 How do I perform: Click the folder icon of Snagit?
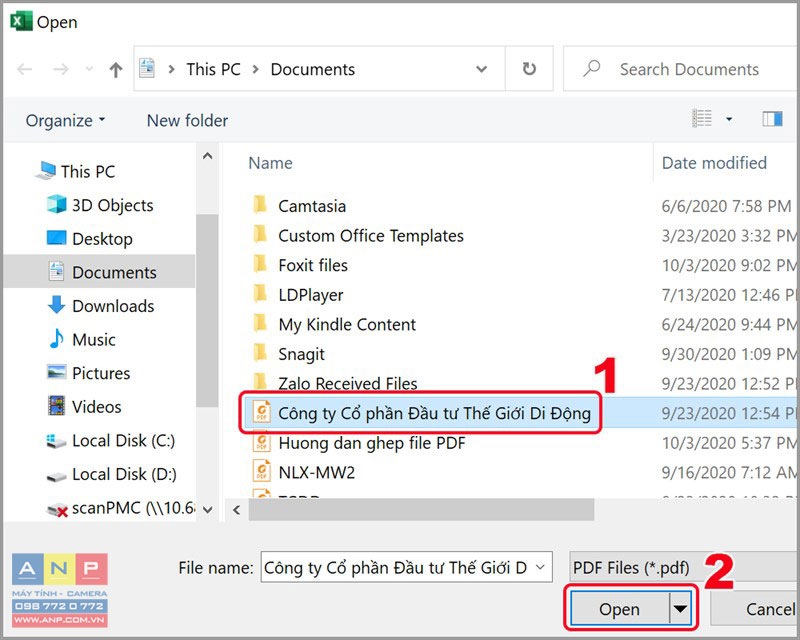pyautogui.click(x=260, y=351)
